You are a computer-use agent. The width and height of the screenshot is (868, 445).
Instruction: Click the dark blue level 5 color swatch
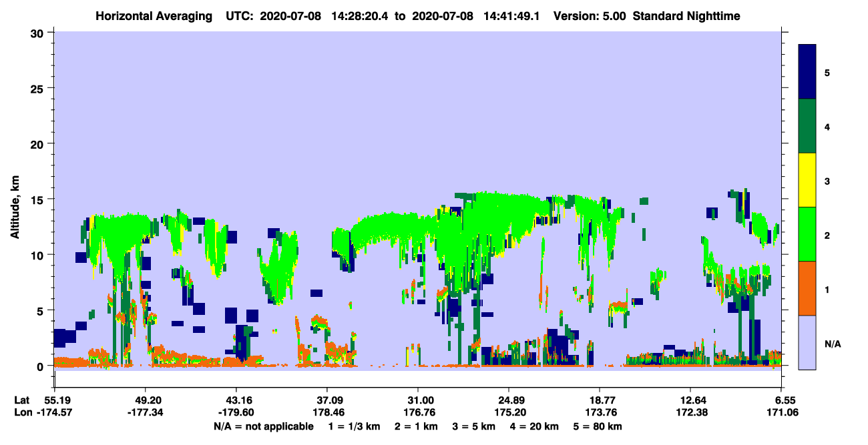pyautogui.click(x=807, y=72)
